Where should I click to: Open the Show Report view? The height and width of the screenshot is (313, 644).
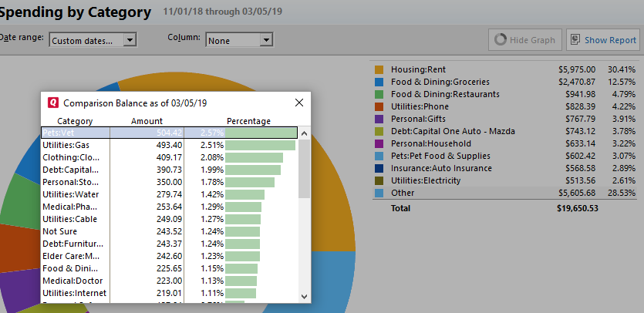coord(603,40)
